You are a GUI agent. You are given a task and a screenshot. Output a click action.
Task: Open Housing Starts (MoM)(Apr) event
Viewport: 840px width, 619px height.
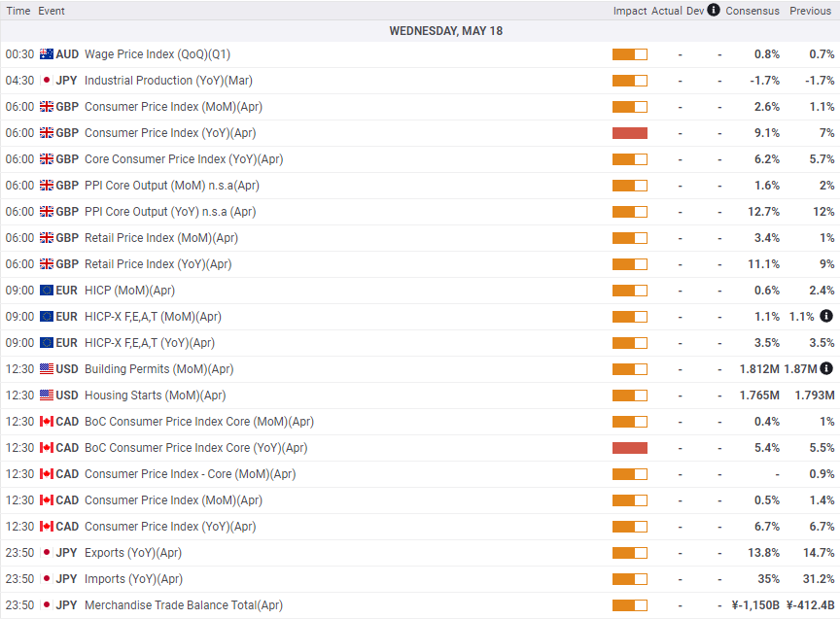(156, 395)
